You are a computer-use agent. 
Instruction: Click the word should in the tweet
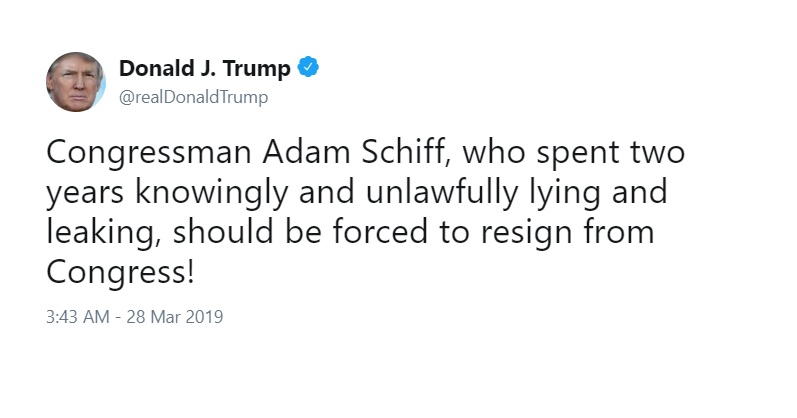[x=223, y=231]
